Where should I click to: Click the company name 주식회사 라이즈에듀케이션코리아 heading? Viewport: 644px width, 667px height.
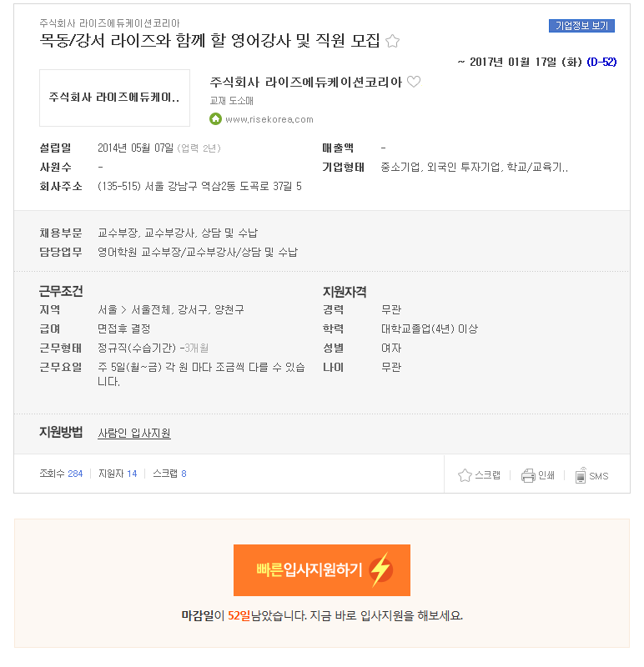[305, 82]
